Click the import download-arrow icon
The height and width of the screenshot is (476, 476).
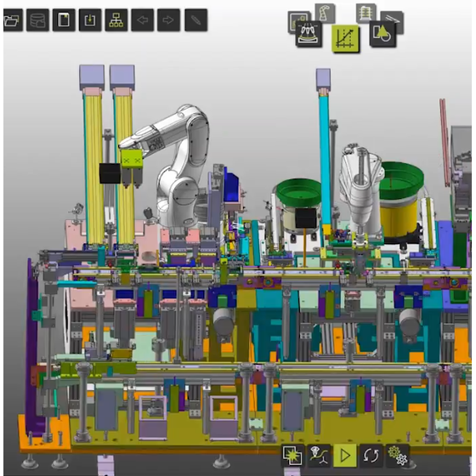[x=90, y=20]
